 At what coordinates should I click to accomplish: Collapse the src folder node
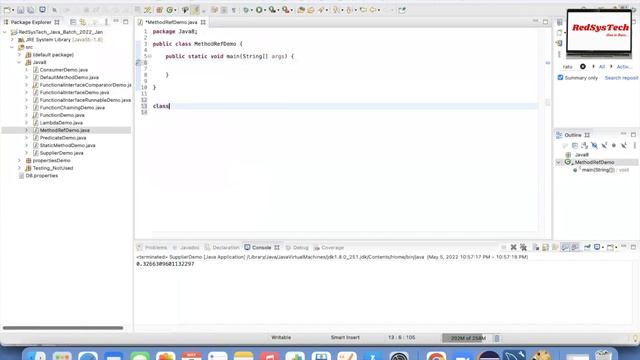12,47
